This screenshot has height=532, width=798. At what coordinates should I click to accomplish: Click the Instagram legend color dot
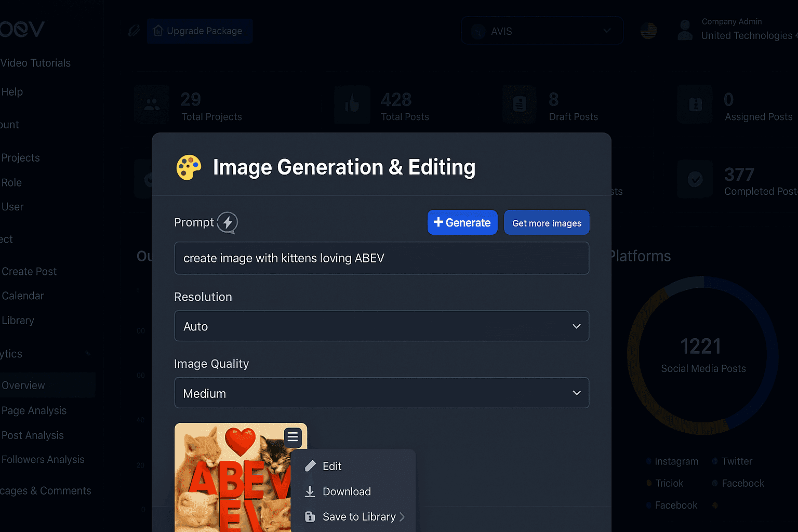click(648, 461)
